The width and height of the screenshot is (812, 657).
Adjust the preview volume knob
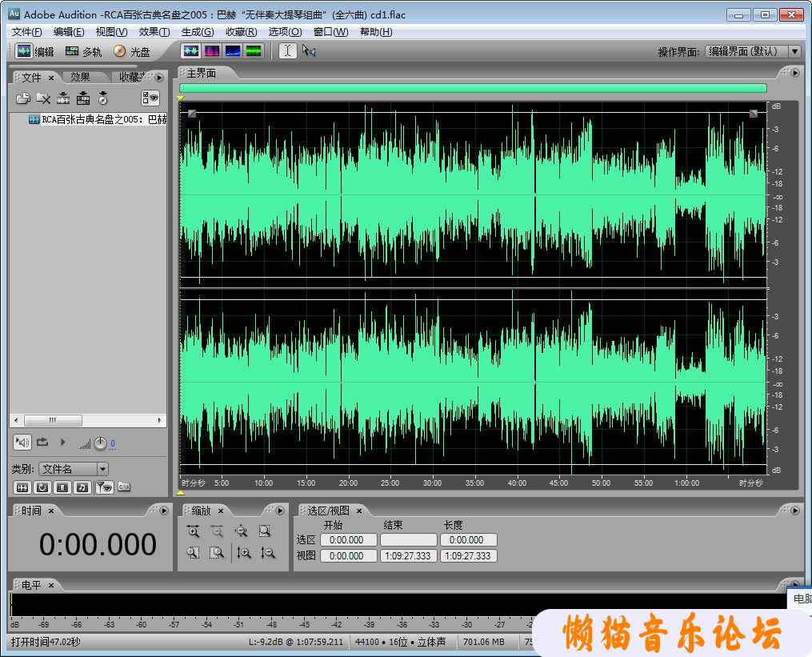coord(100,443)
